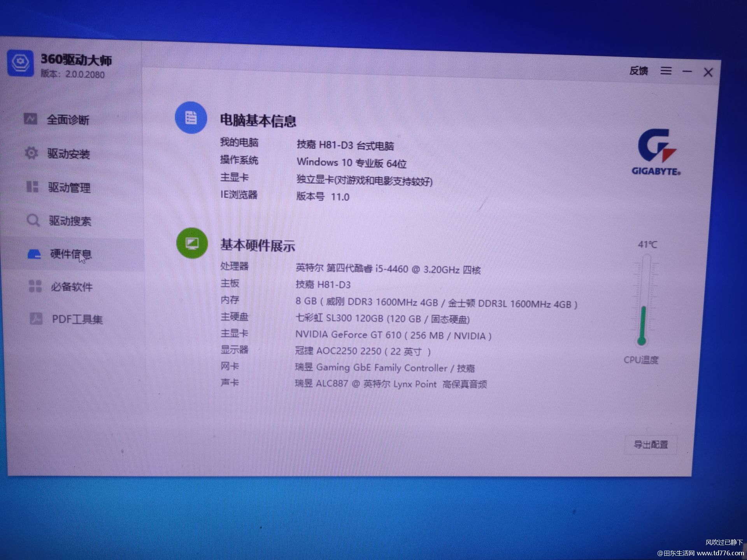
Task: Click the 基本硬件展示 heading
Action: coord(258,245)
